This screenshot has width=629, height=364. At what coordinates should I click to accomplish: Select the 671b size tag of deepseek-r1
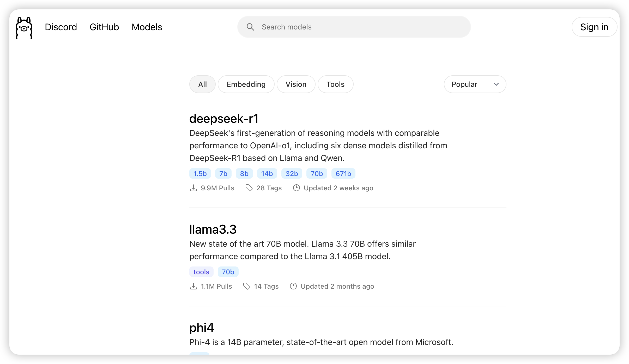point(343,174)
